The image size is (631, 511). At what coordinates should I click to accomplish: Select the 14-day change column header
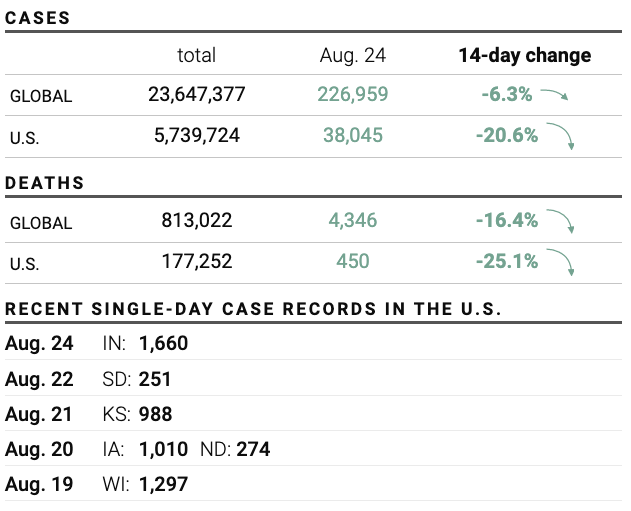tap(524, 56)
